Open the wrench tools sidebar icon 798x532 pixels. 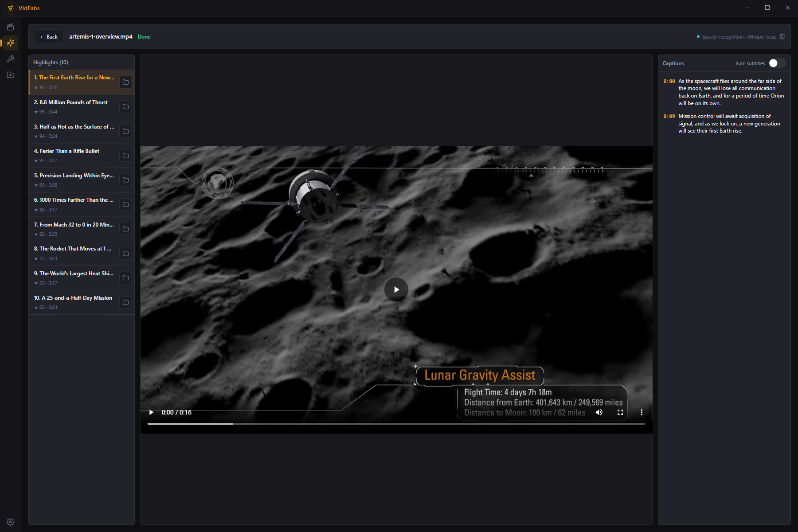11,59
